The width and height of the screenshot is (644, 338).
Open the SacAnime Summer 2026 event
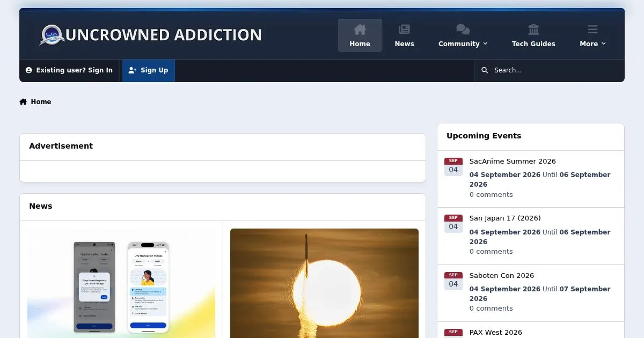point(513,161)
